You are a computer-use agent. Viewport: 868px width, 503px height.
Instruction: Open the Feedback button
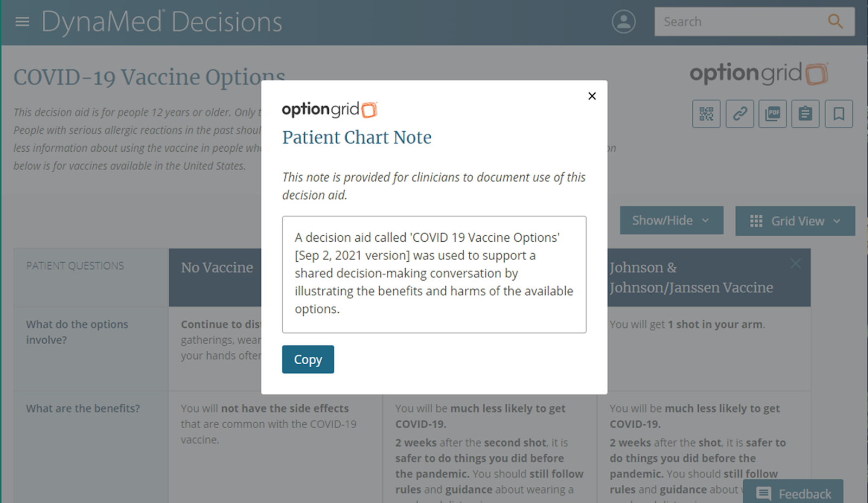(x=793, y=493)
